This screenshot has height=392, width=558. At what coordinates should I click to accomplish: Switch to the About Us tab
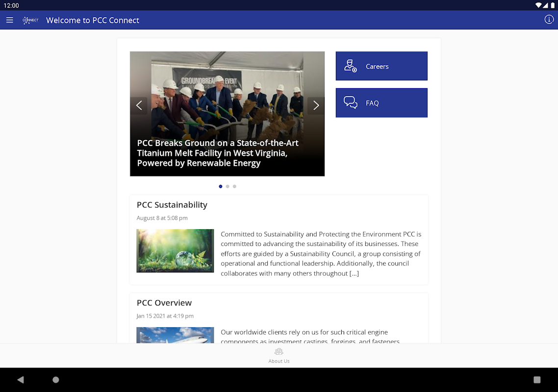point(279,356)
